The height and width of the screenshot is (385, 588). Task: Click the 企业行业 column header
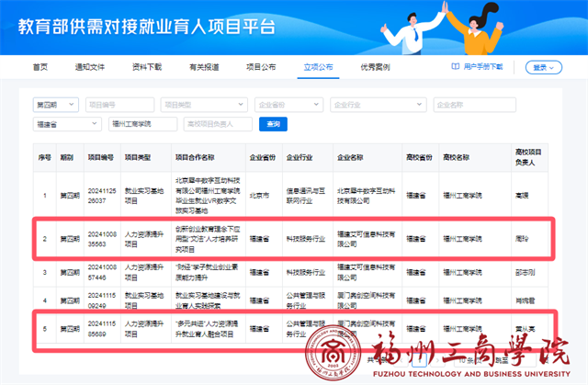(x=300, y=157)
